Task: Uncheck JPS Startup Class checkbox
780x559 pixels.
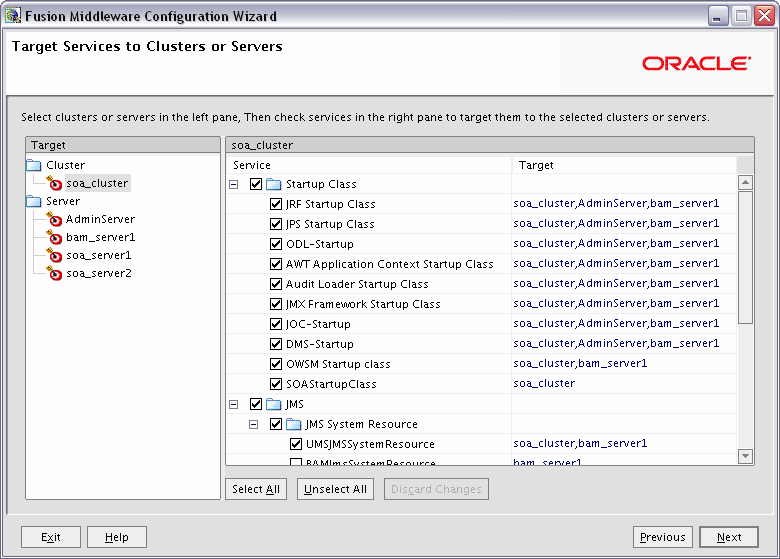Action: 276,224
